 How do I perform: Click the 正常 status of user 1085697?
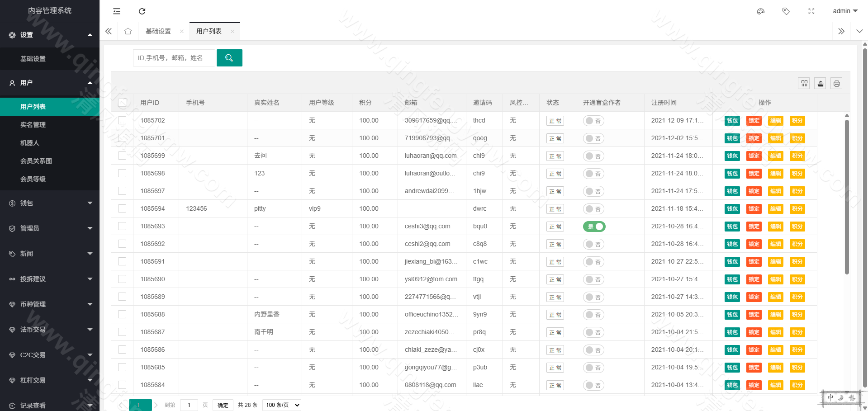click(x=555, y=191)
